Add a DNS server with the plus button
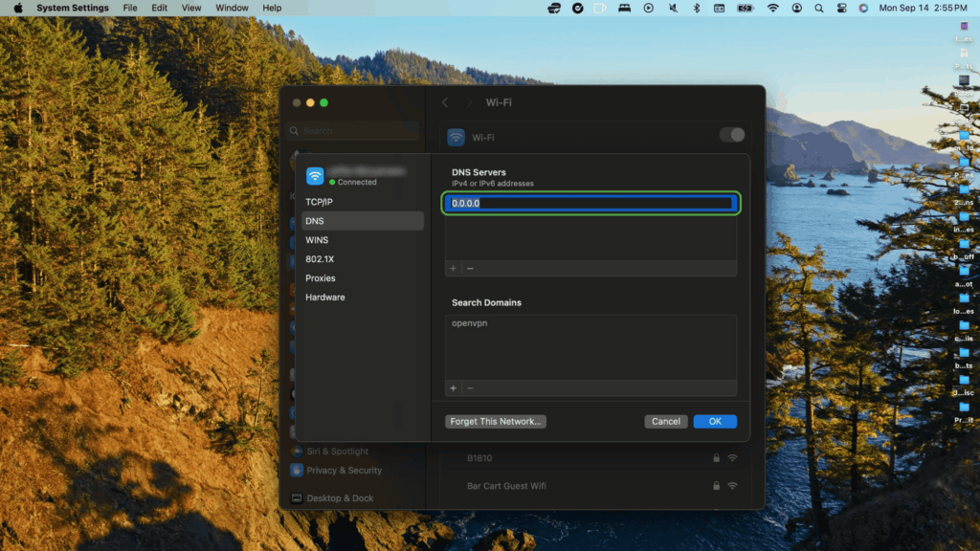This screenshot has height=551, width=980. coord(453,269)
